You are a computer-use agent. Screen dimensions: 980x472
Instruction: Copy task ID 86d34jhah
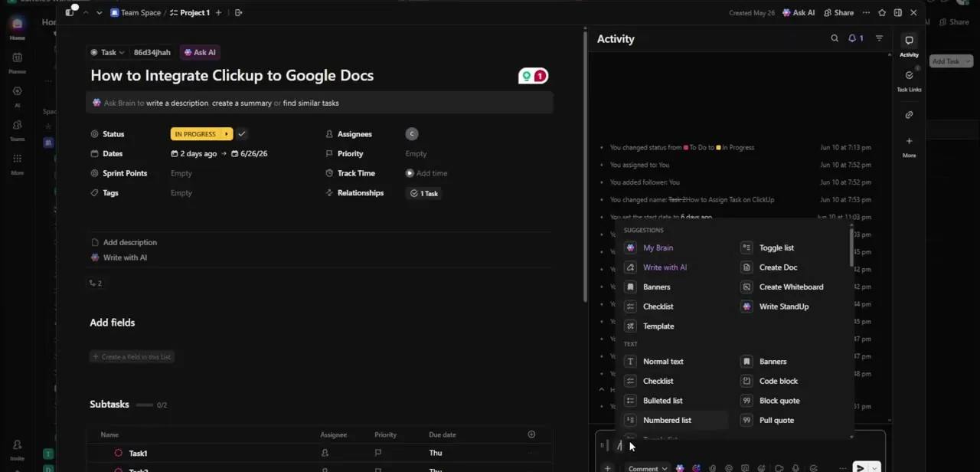(x=152, y=52)
